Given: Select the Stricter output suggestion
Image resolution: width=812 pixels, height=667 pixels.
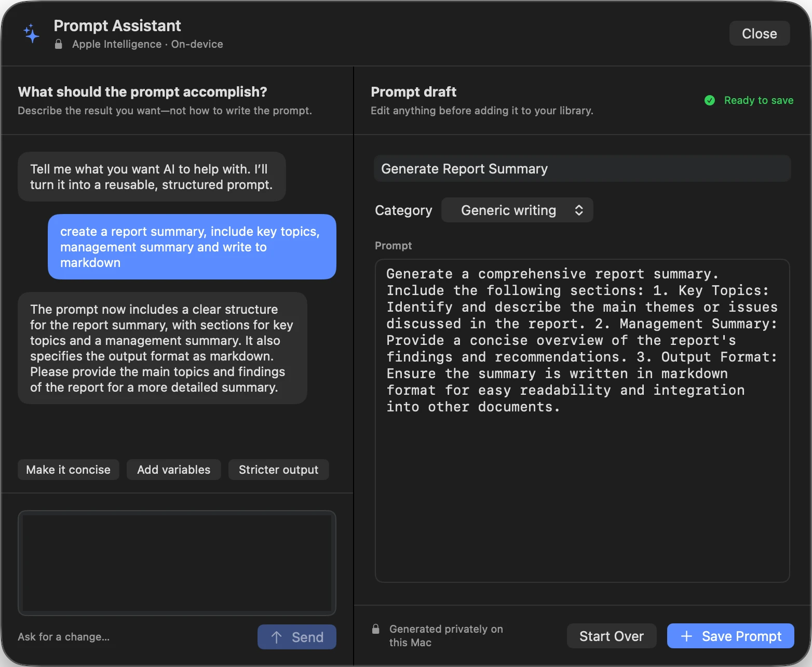Looking at the screenshot, I should pyautogui.click(x=279, y=470).
